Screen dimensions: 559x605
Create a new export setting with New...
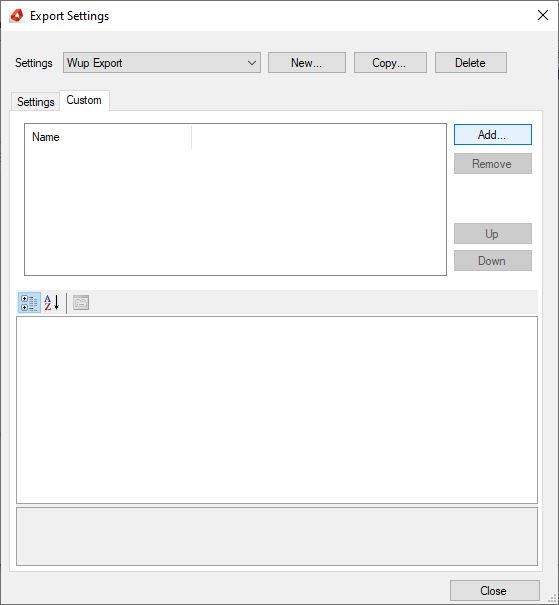307,63
